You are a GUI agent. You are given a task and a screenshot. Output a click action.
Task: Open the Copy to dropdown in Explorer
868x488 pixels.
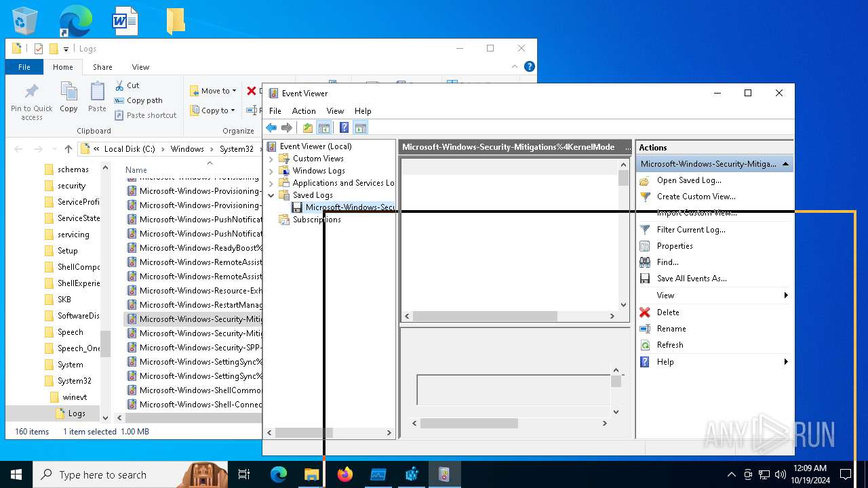(x=212, y=110)
